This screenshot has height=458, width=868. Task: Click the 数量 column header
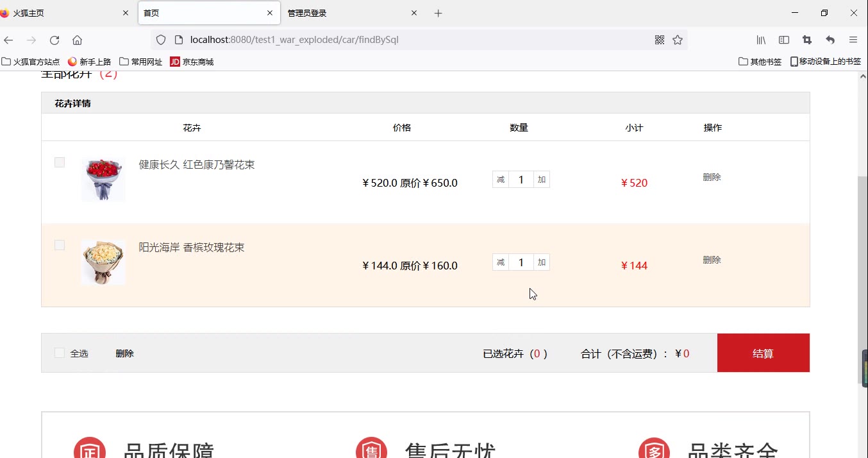click(519, 128)
